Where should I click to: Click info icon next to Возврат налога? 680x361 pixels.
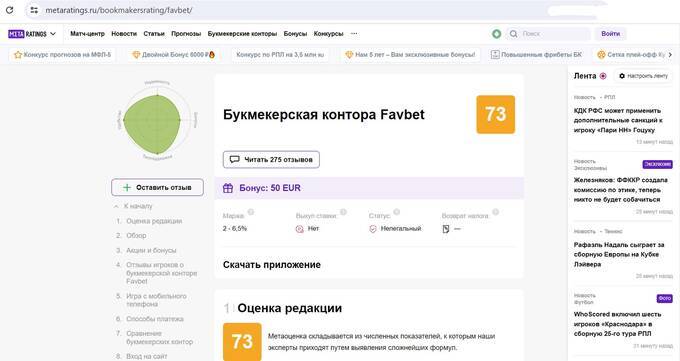click(x=495, y=212)
